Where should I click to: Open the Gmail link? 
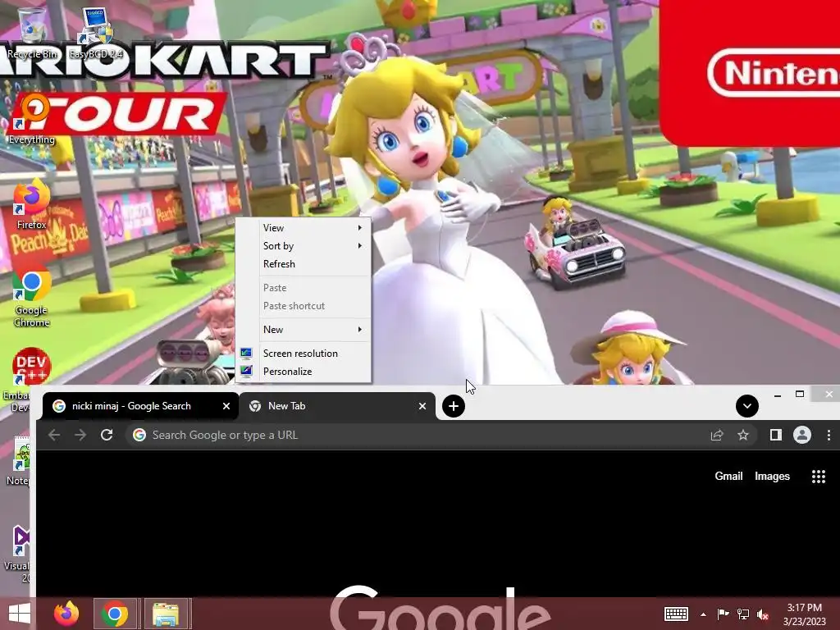point(728,477)
